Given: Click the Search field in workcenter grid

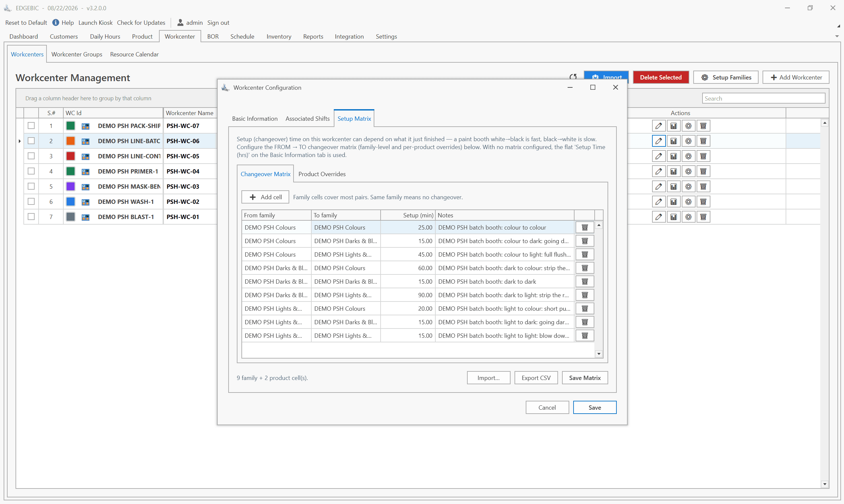Looking at the screenshot, I should click(764, 99).
